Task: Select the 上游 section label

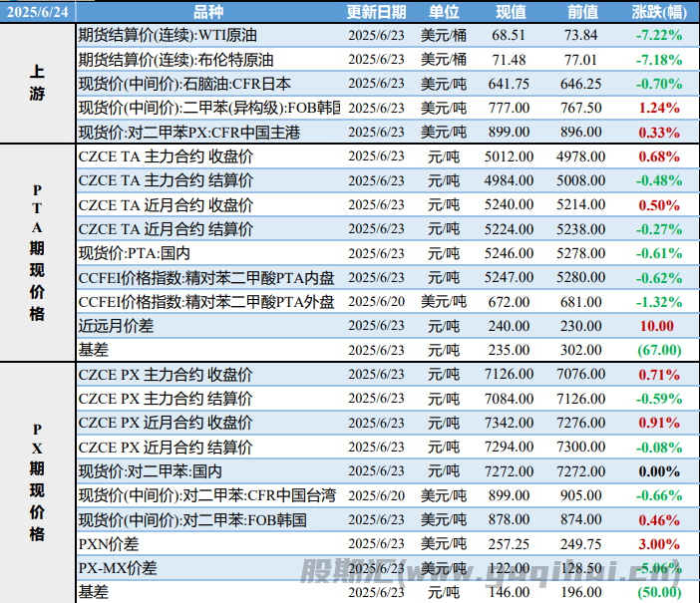Action: (x=37, y=84)
